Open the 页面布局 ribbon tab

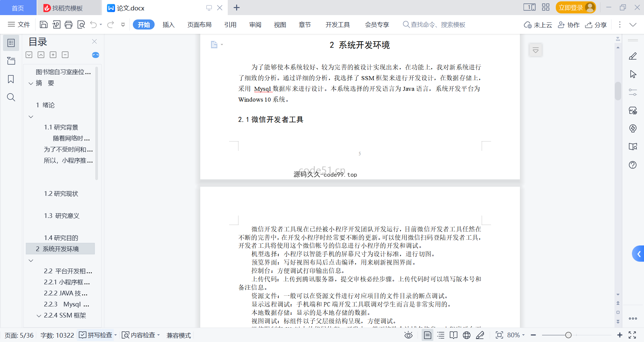[x=199, y=24]
